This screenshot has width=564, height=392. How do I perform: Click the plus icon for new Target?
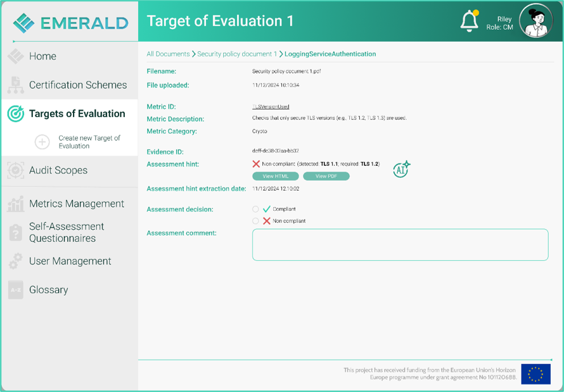tap(42, 142)
